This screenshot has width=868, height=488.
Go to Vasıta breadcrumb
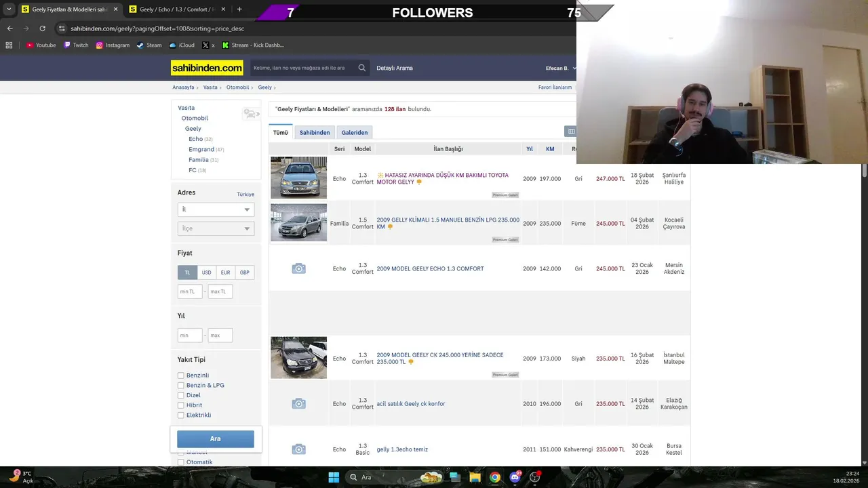210,87
